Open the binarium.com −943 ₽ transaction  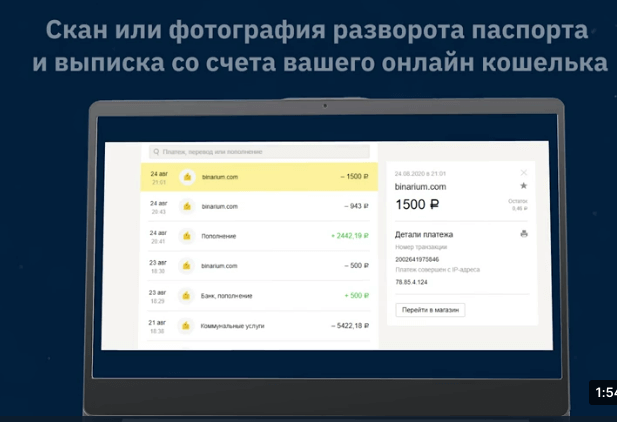pyautogui.click(x=260, y=206)
